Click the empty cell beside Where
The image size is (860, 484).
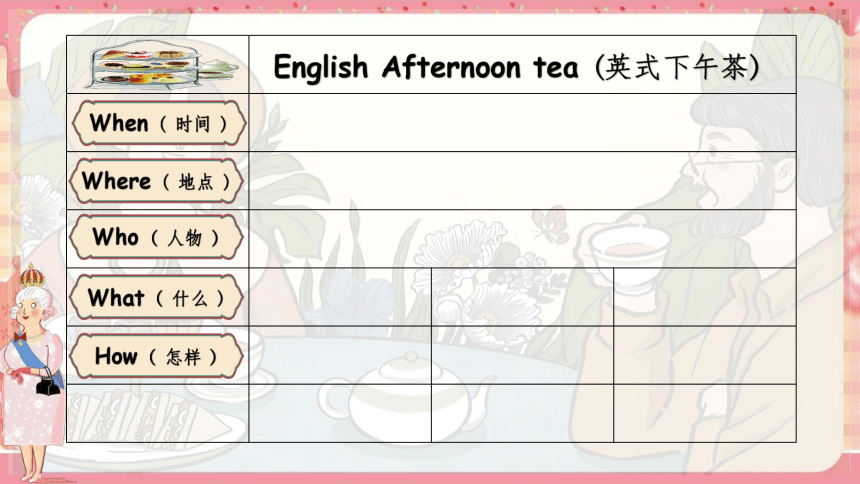(x=522, y=181)
